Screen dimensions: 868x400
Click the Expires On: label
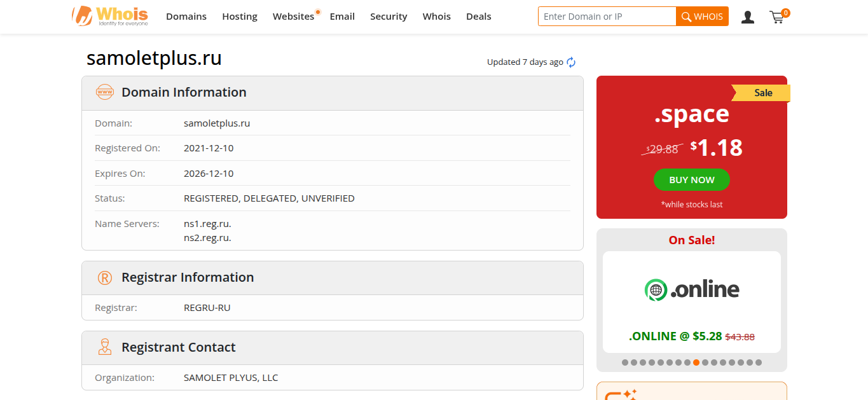click(x=120, y=174)
